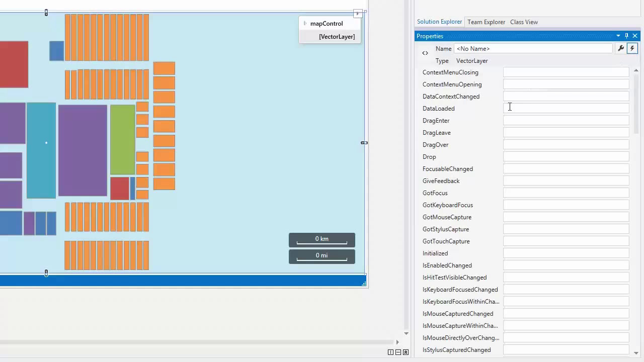Click the ContextMenuClosing event handler field

coord(566,72)
